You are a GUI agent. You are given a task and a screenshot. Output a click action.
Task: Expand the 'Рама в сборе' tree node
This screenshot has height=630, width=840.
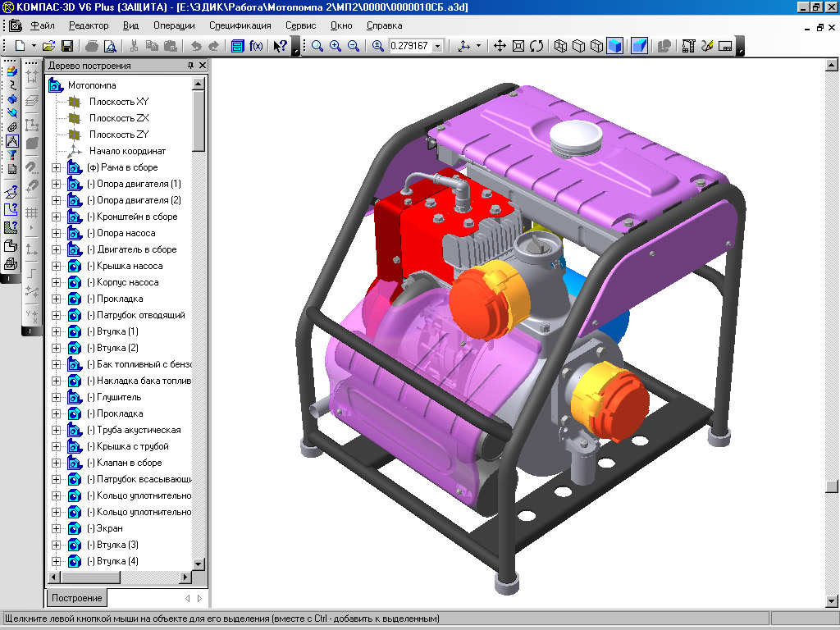[x=57, y=167]
